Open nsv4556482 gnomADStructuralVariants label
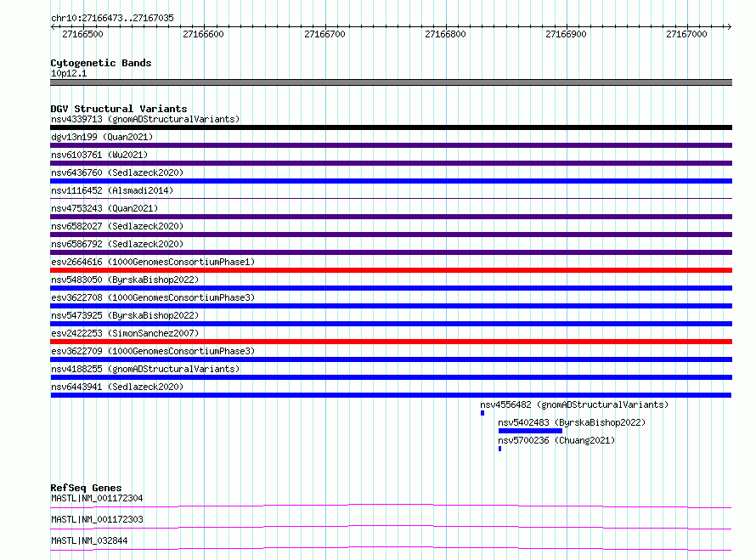Screen dimensions: 756x560 [x=574, y=404]
